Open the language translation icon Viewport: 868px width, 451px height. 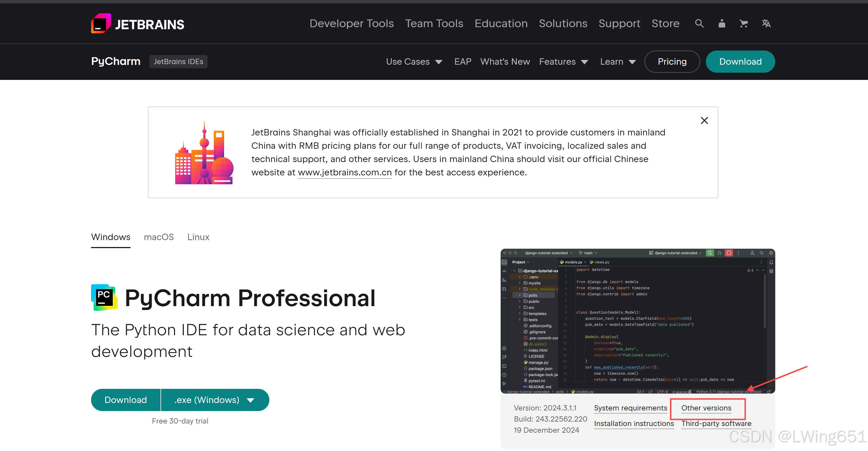766,24
